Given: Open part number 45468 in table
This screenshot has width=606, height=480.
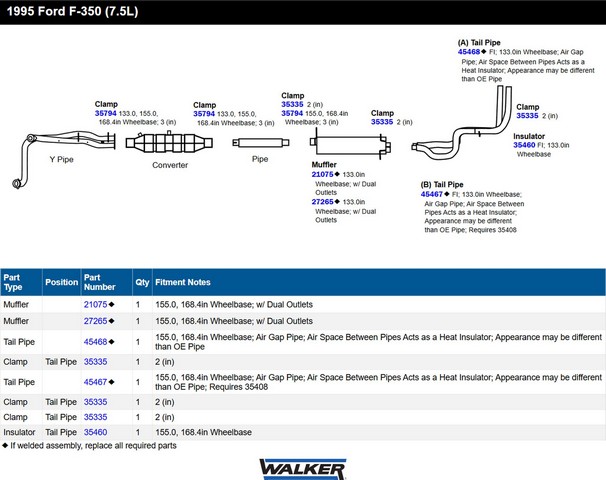Looking at the screenshot, I should tap(95, 342).
